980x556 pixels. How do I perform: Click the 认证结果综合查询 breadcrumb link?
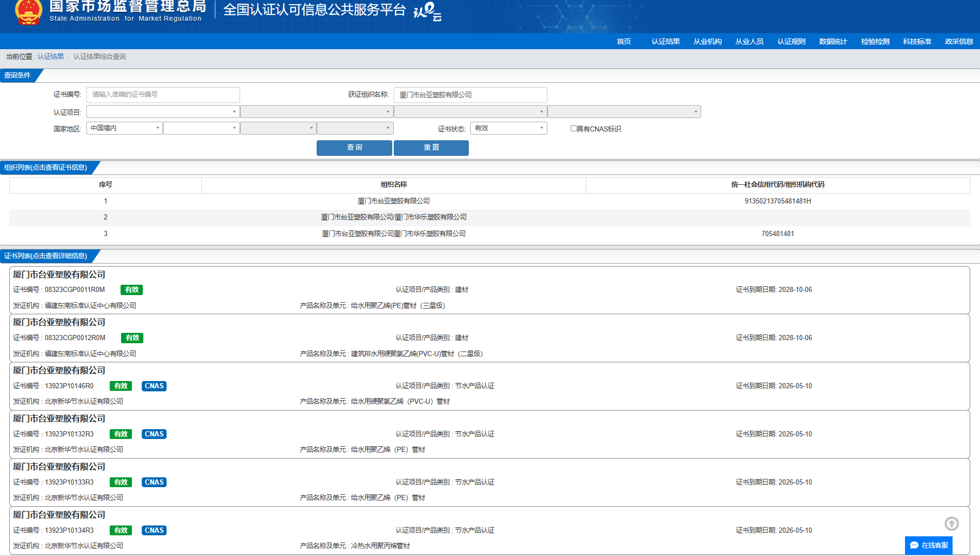100,56
